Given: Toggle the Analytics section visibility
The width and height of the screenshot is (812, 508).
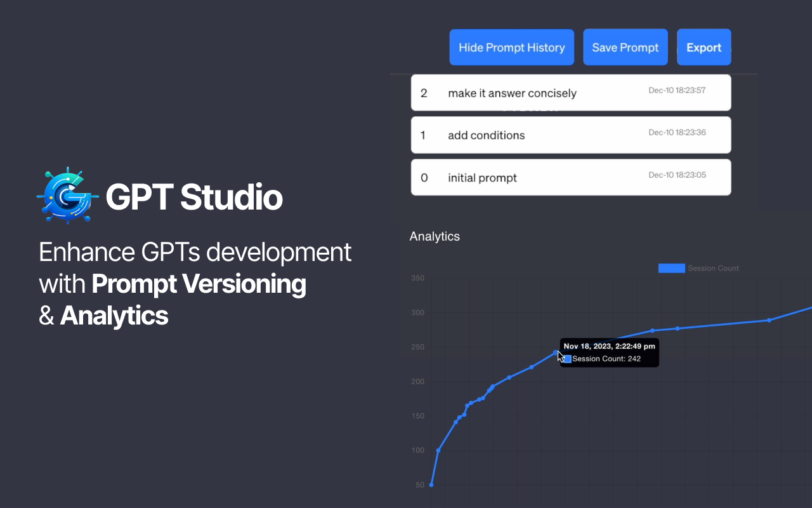Looking at the screenshot, I should tap(435, 236).
